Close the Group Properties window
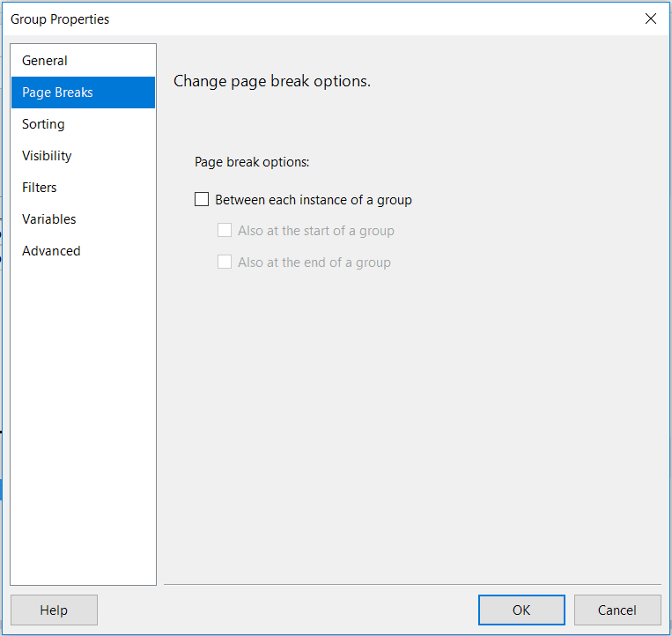This screenshot has width=672, height=636. (x=651, y=18)
